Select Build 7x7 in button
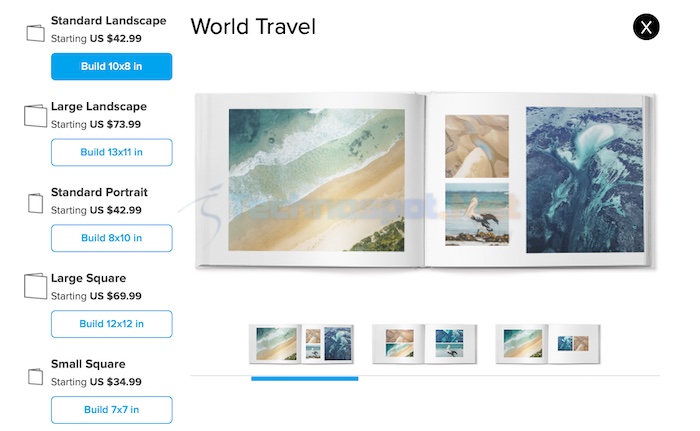The width and height of the screenshot is (700, 431). pos(112,410)
